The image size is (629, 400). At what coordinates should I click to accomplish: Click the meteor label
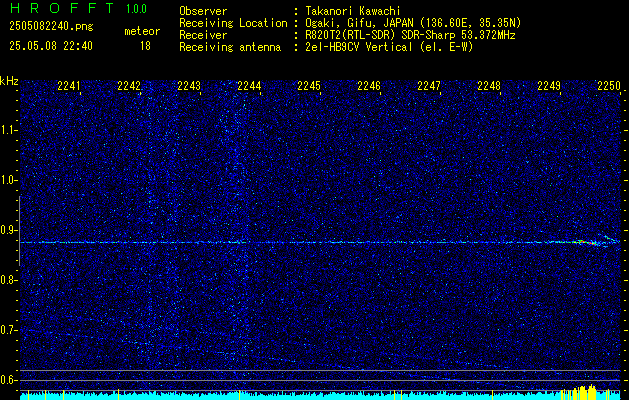tap(142, 31)
